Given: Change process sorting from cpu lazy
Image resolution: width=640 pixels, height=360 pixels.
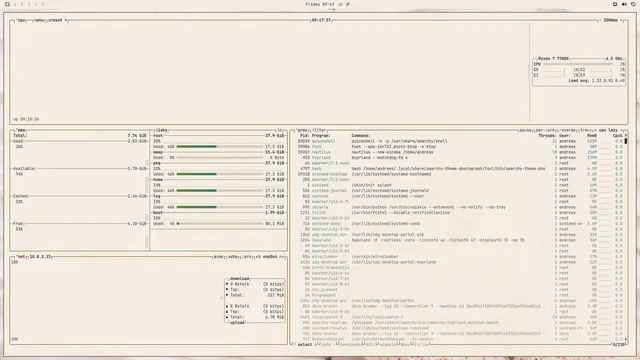Looking at the screenshot, I should pyautogui.click(x=608, y=130).
